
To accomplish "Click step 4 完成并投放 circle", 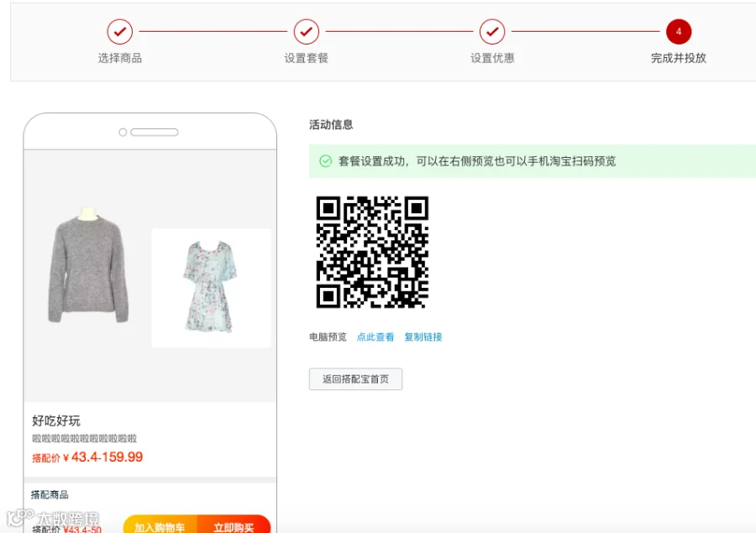I will point(679,32).
